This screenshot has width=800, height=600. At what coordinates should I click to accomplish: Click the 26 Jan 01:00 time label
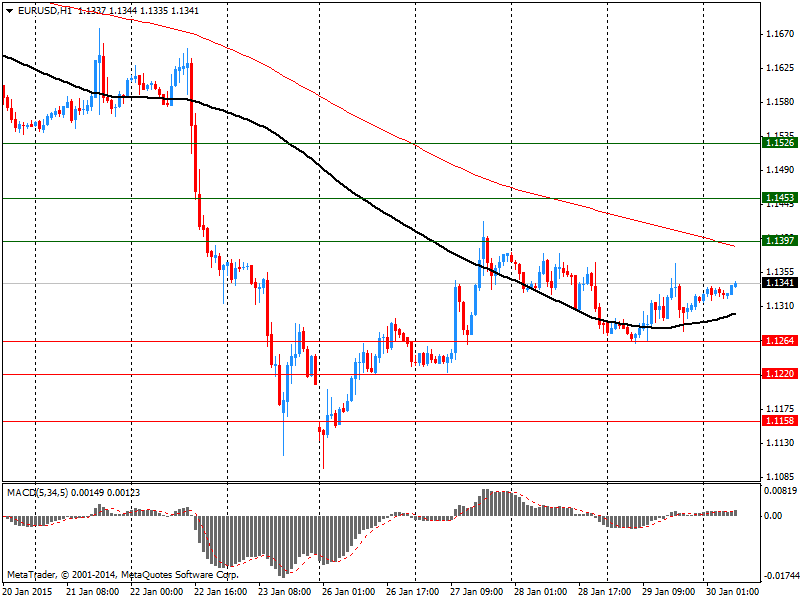pos(348,592)
